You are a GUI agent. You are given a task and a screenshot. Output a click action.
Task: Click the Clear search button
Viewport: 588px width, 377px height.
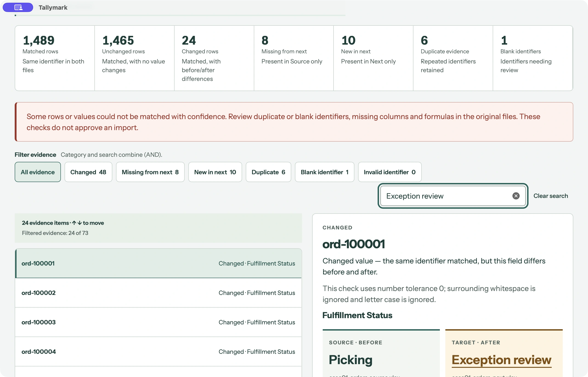pos(551,196)
